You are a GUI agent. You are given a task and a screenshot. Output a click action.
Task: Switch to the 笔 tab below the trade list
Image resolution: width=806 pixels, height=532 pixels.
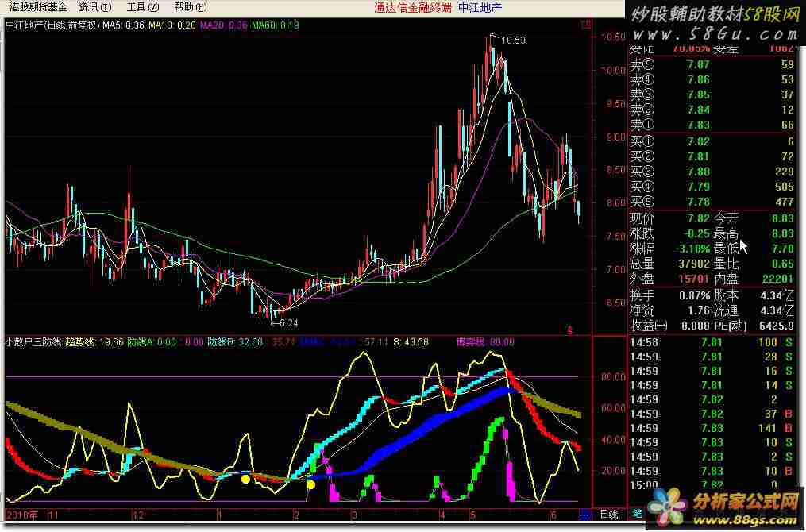(637, 514)
